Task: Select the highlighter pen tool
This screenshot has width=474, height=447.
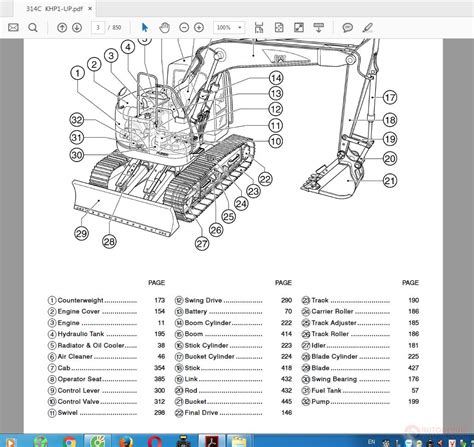Action: [x=368, y=27]
